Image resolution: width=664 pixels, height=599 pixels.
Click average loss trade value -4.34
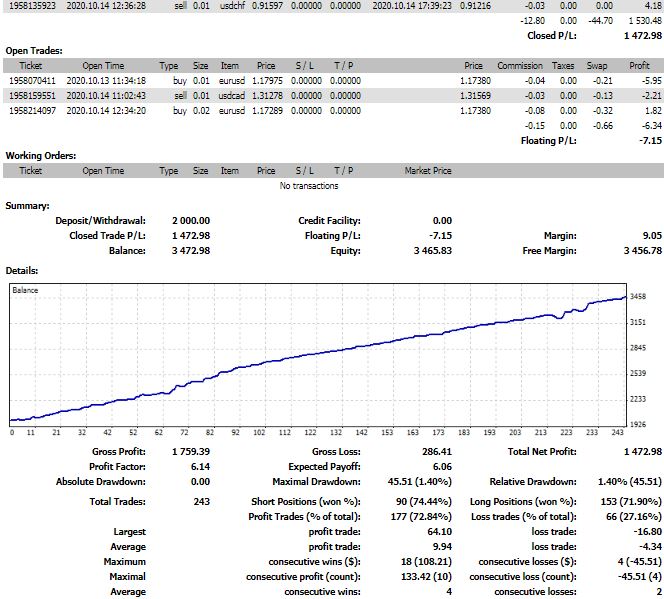point(650,547)
